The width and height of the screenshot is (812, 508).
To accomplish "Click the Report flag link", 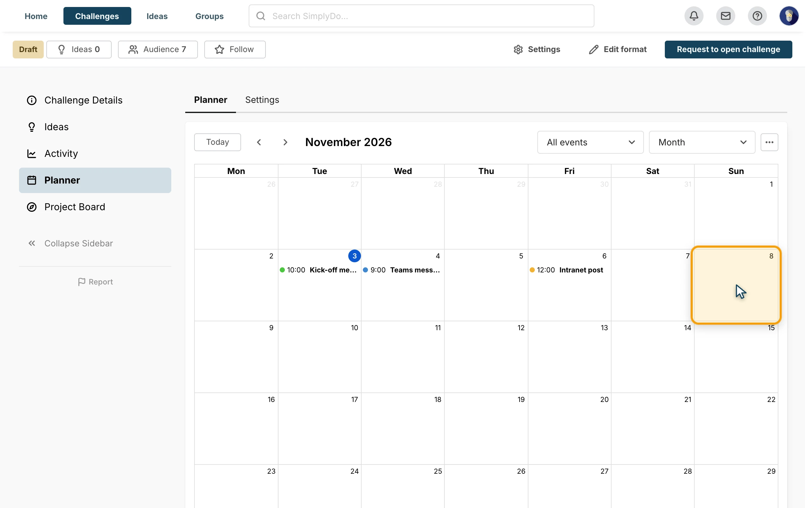I will tap(95, 282).
